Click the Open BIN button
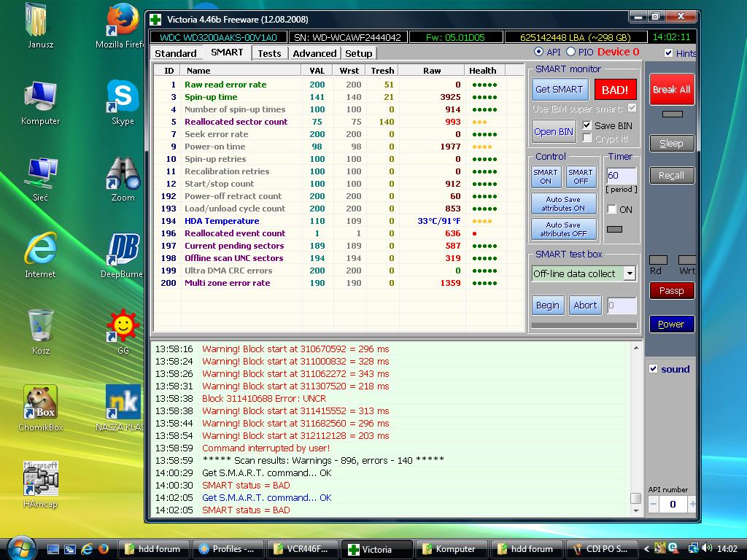 [x=554, y=131]
